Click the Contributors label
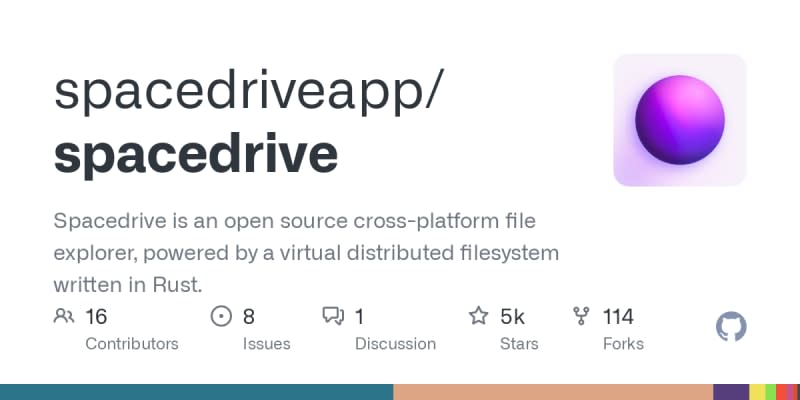This screenshot has height=400, width=800. click(x=132, y=344)
